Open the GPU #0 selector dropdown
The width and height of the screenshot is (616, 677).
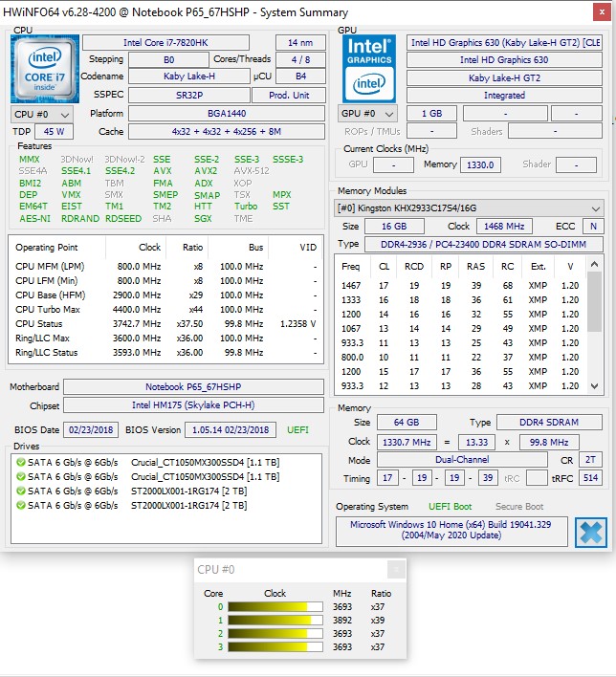[x=367, y=114]
